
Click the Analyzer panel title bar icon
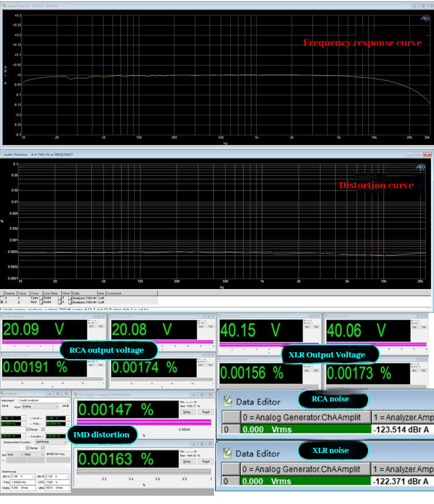[2, 393]
